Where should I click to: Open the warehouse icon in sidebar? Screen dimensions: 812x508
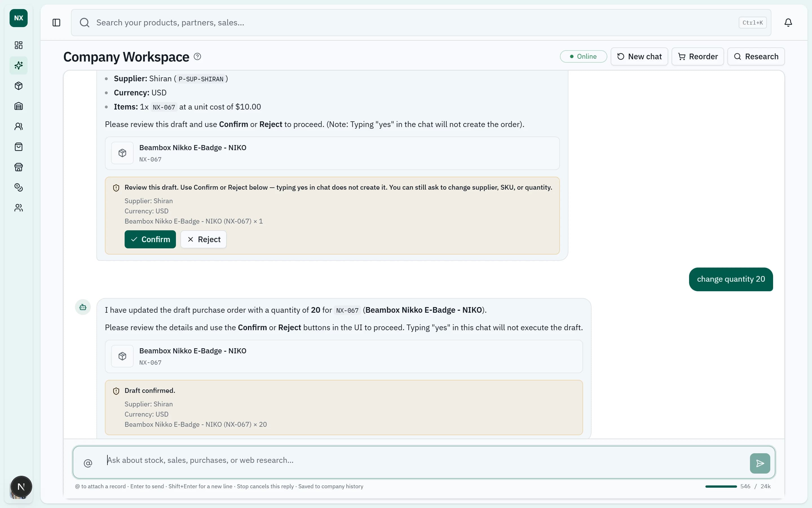(x=18, y=106)
